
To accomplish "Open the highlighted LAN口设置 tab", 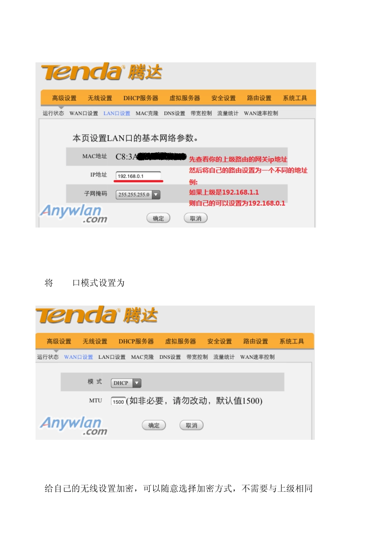I will click(x=117, y=113).
